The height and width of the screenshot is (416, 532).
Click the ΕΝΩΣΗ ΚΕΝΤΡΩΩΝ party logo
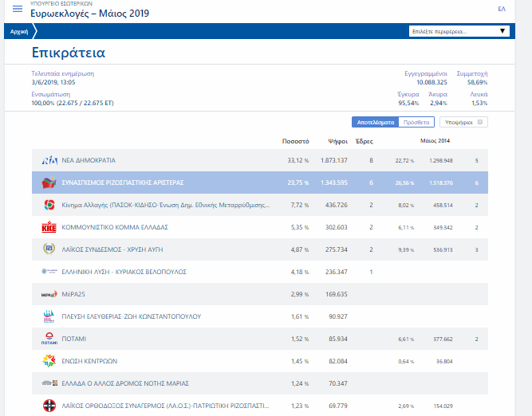point(49,361)
